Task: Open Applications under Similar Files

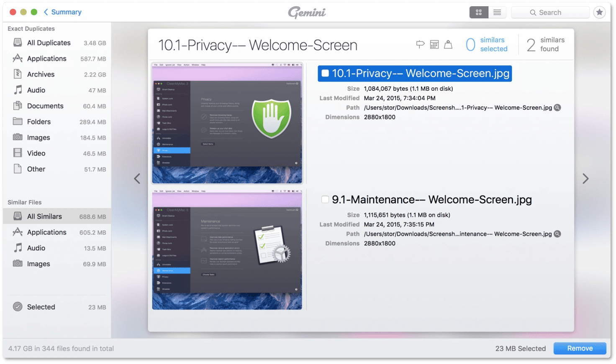Action: click(57, 232)
